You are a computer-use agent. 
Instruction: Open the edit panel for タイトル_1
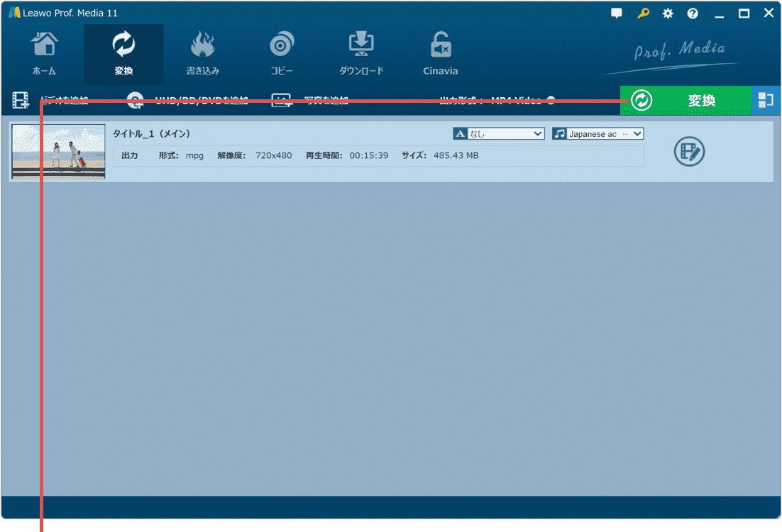pyautogui.click(x=688, y=152)
